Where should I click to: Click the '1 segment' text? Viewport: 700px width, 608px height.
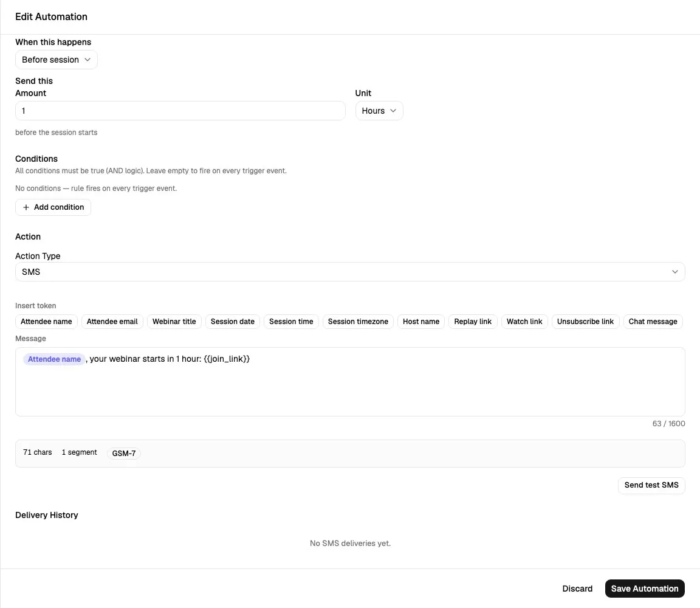79,452
